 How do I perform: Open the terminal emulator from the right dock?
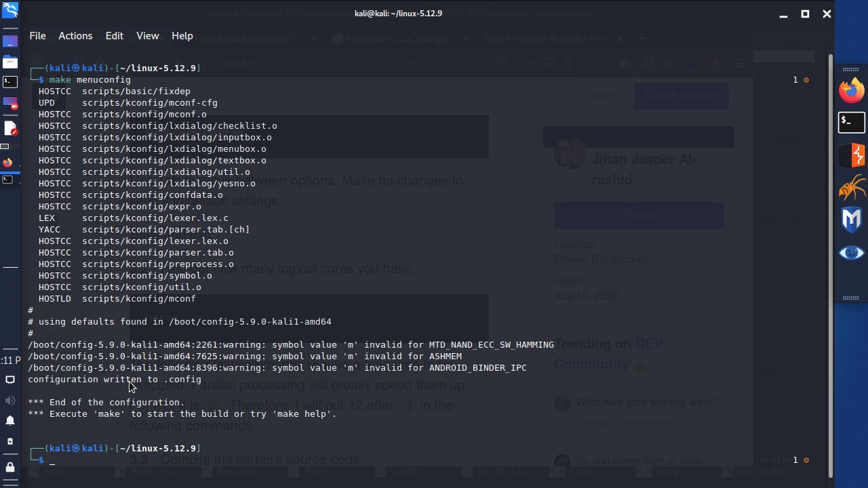tap(852, 122)
